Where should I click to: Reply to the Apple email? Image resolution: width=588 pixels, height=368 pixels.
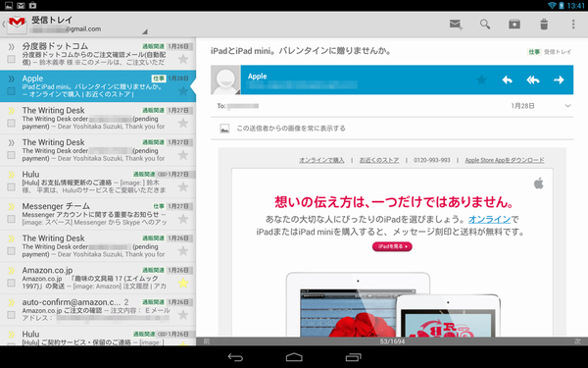(x=507, y=79)
